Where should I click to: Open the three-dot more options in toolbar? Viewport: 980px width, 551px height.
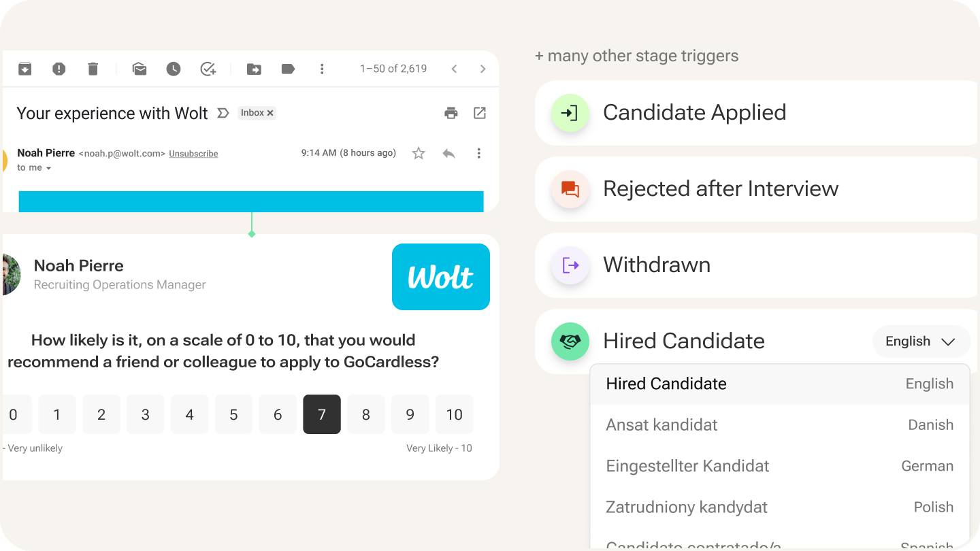(x=322, y=69)
